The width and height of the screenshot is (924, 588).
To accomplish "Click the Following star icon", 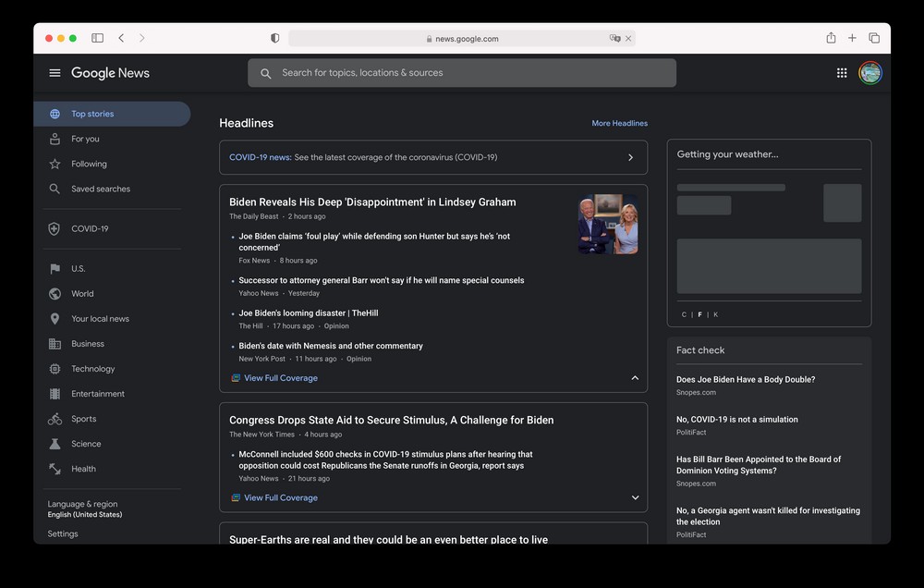I will 55,164.
